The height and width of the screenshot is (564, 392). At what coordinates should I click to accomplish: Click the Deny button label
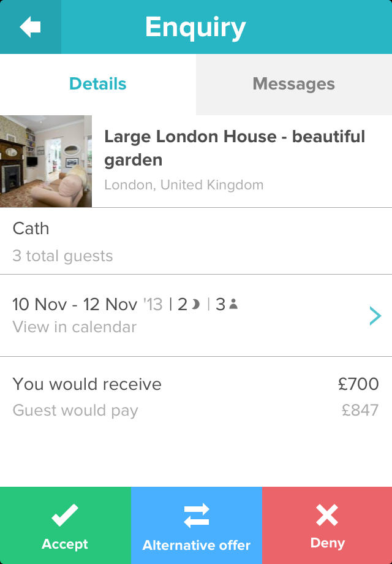click(327, 543)
